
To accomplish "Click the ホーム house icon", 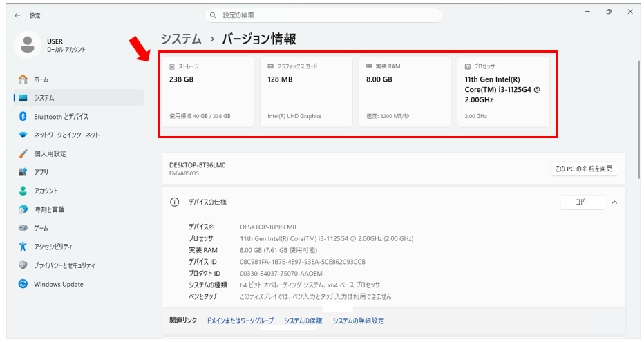I will [23, 79].
